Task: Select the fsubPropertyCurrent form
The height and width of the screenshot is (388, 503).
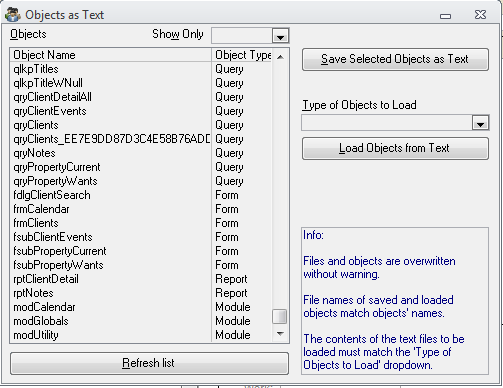Action: click(x=142, y=251)
